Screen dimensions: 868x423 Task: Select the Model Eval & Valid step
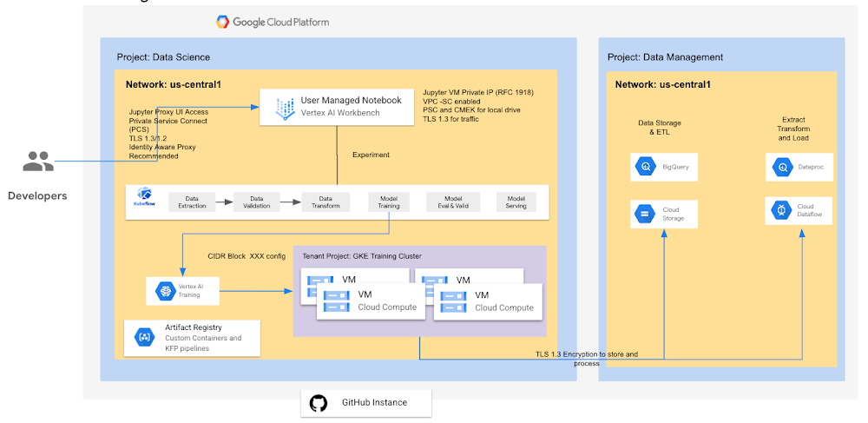(453, 202)
